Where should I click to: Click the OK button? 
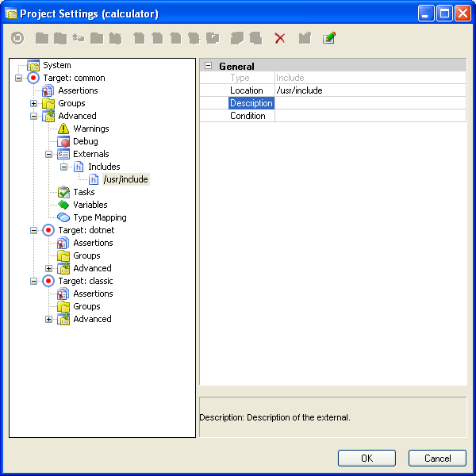tap(366, 459)
